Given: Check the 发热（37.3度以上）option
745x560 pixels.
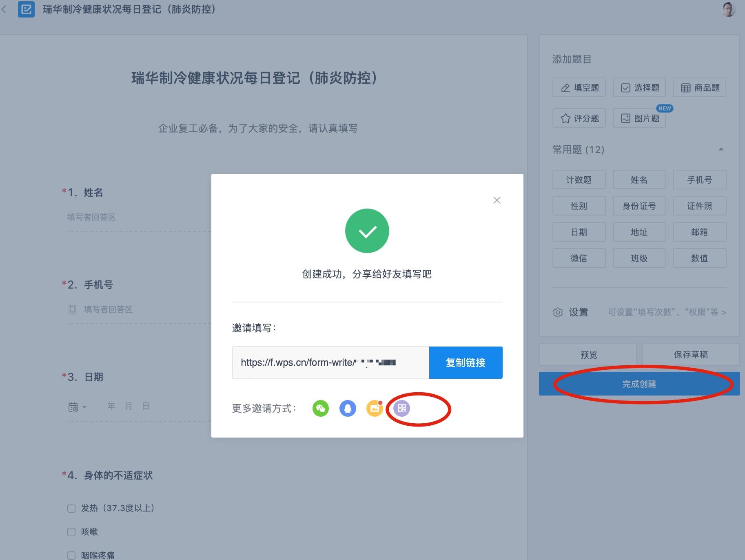Looking at the screenshot, I should [71, 508].
